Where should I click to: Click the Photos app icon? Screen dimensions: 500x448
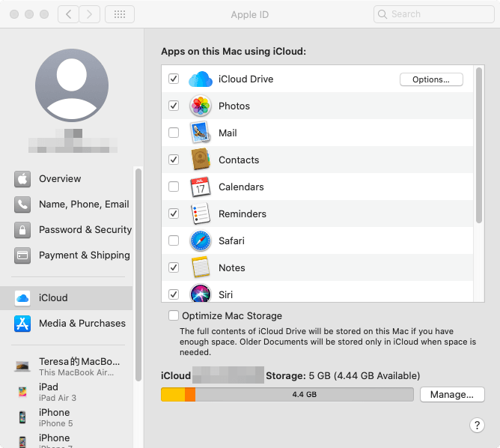coord(201,106)
